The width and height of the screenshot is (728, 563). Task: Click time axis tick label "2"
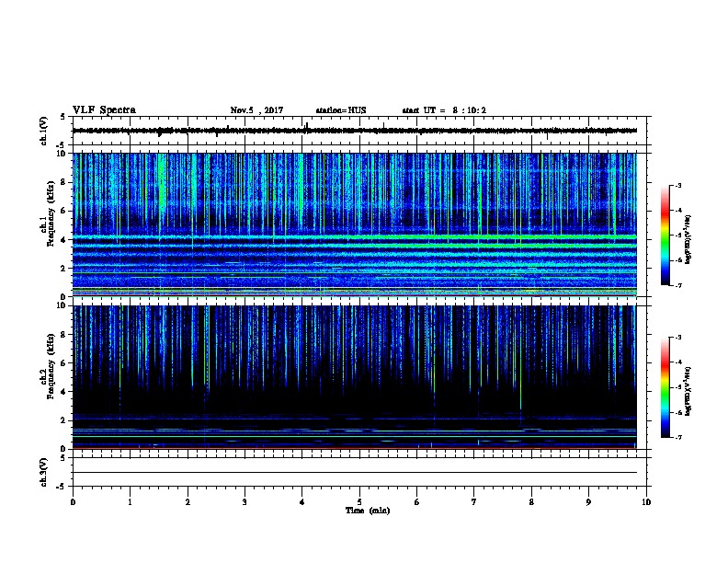188,502
